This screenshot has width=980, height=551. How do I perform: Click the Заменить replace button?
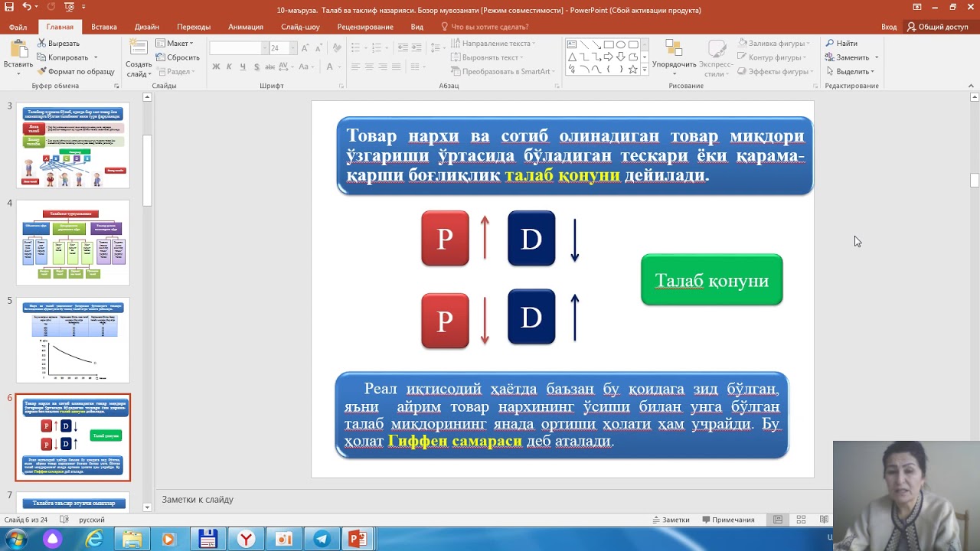(847, 57)
